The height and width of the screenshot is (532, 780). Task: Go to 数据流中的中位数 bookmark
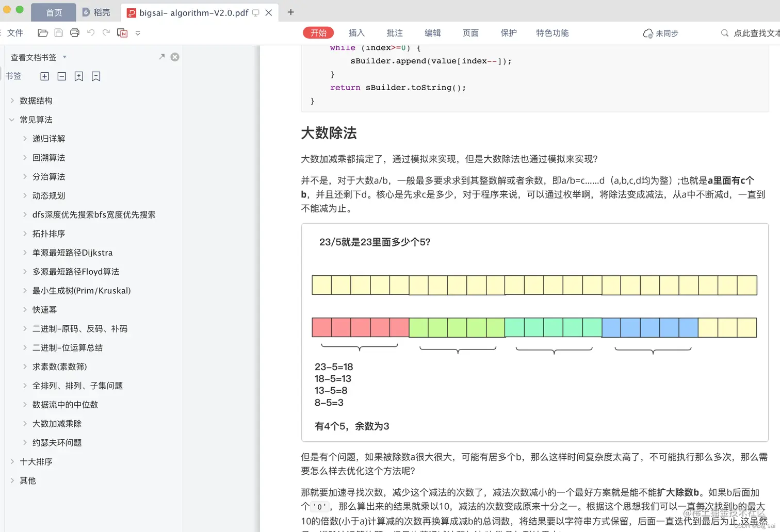click(x=65, y=405)
